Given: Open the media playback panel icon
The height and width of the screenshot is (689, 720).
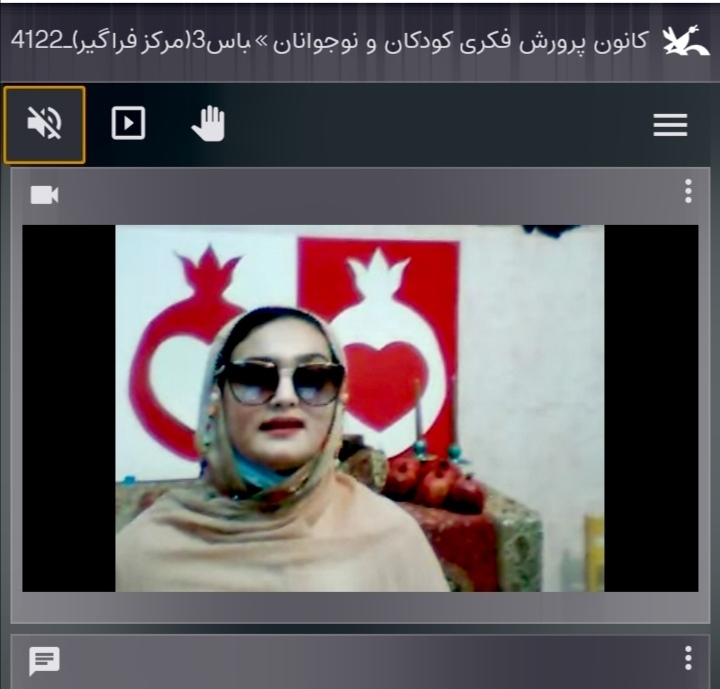Looking at the screenshot, I should point(128,124).
